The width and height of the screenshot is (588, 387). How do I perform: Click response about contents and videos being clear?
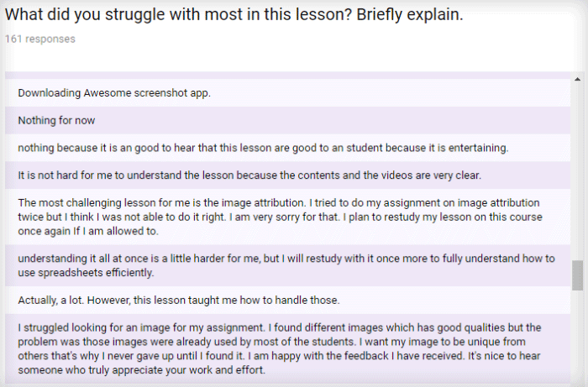(x=287, y=175)
